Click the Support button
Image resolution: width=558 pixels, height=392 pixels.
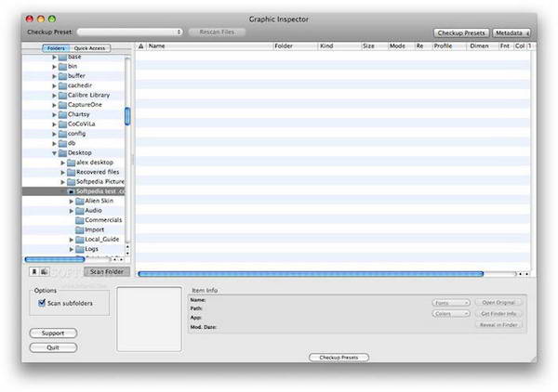(53, 333)
